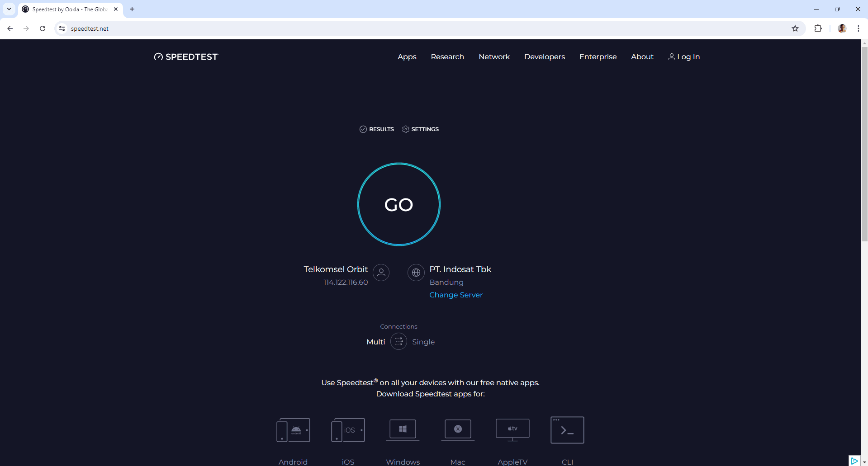Open the CLI app terminal icon

click(x=567, y=430)
